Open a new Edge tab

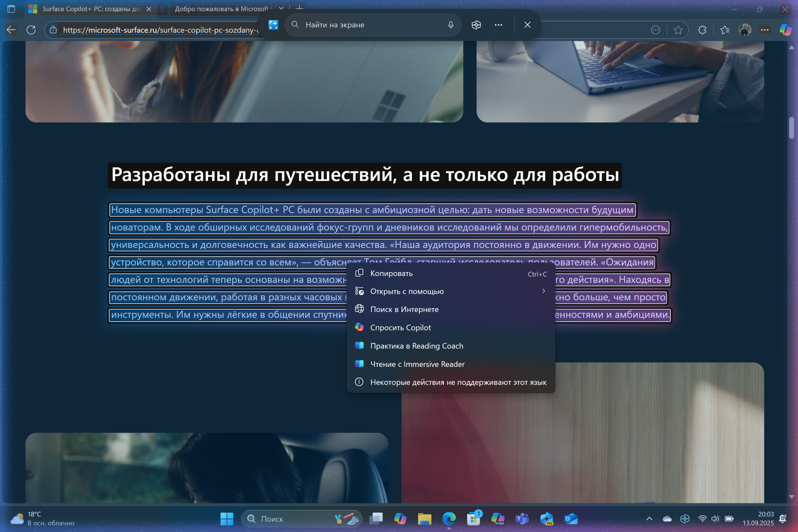point(299,8)
